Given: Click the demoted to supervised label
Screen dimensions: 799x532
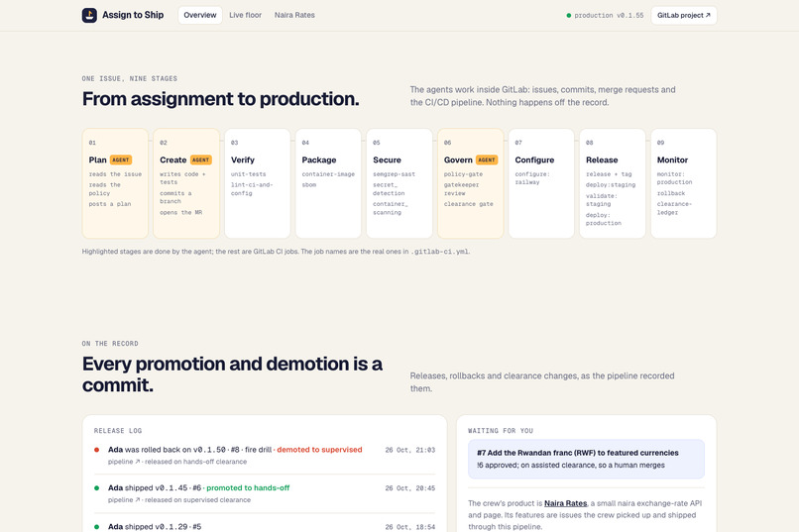Looking at the screenshot, I should coord(319,450).
